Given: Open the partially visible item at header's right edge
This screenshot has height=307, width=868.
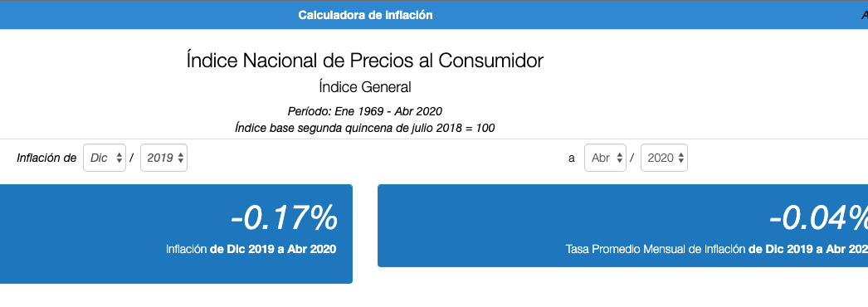Looking at the screenshot, I should click(x=864, y=16).
